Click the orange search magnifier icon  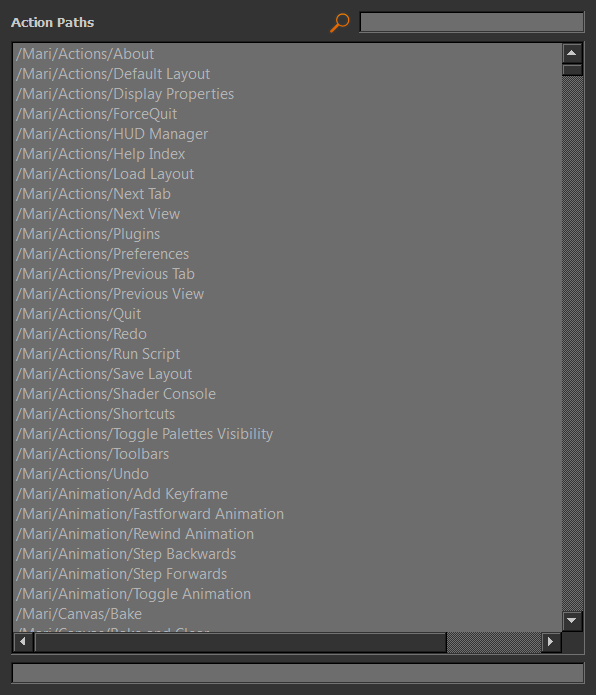[339, 23]
